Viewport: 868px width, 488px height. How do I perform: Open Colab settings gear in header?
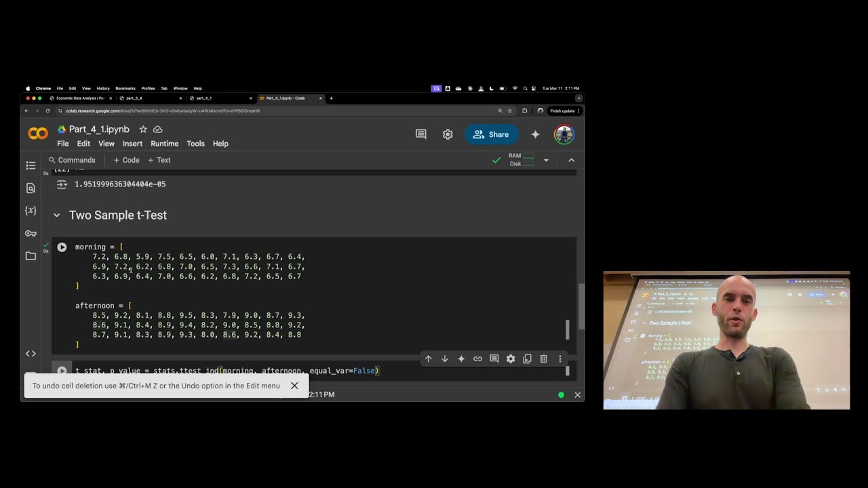448,134
